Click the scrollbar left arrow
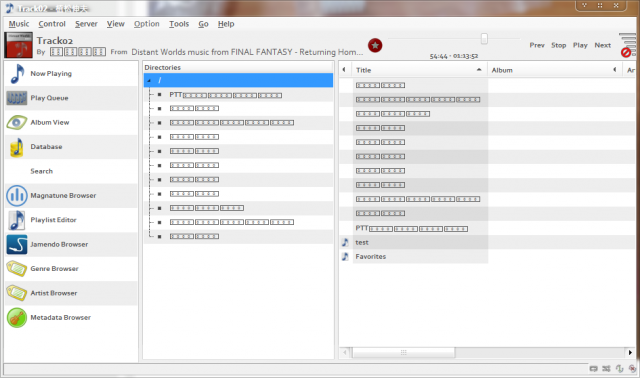Image resolution: width=640 pixels, height=378 pixels. click(x=345, y=352)
